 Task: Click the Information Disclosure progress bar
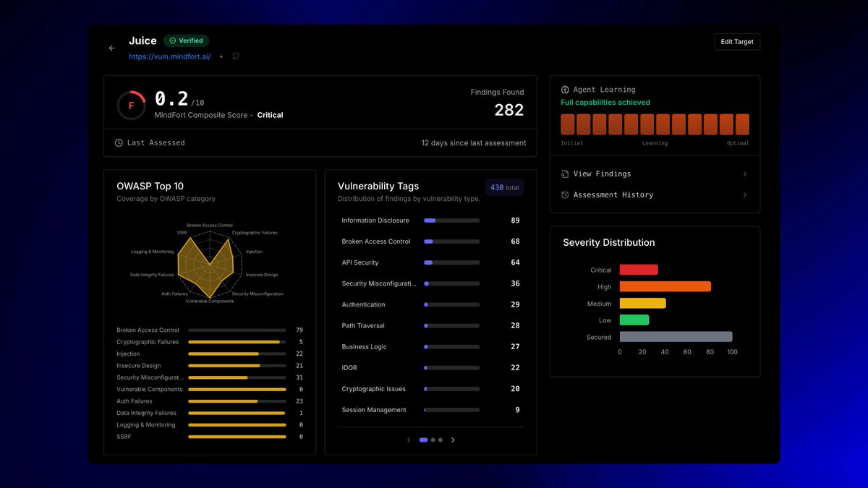(x=452, y=221)
